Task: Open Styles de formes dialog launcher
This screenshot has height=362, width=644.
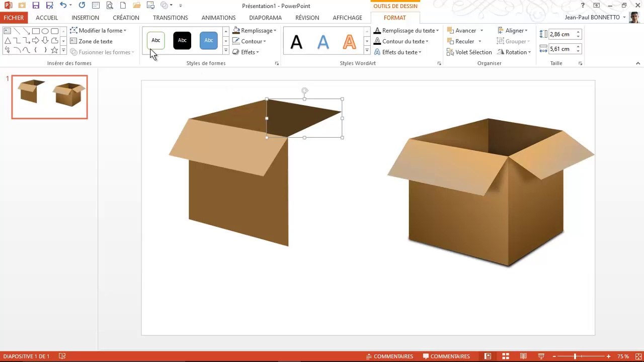Action: [277, 64]
